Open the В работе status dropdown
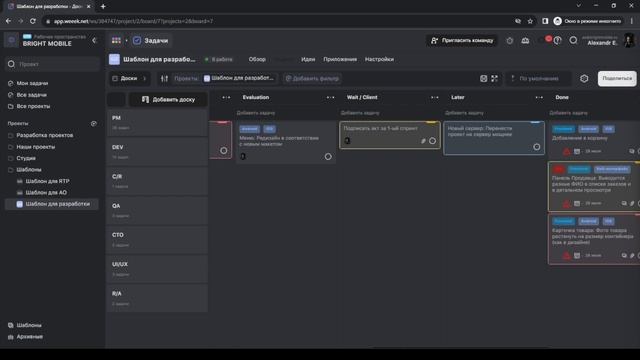This screenshot has width=640, height=360. (219, 60)
